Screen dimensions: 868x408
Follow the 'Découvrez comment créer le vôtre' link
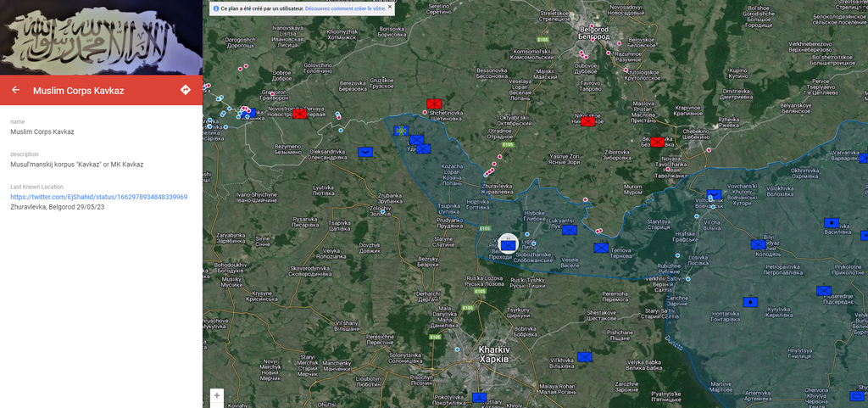(x=344, y=8)
